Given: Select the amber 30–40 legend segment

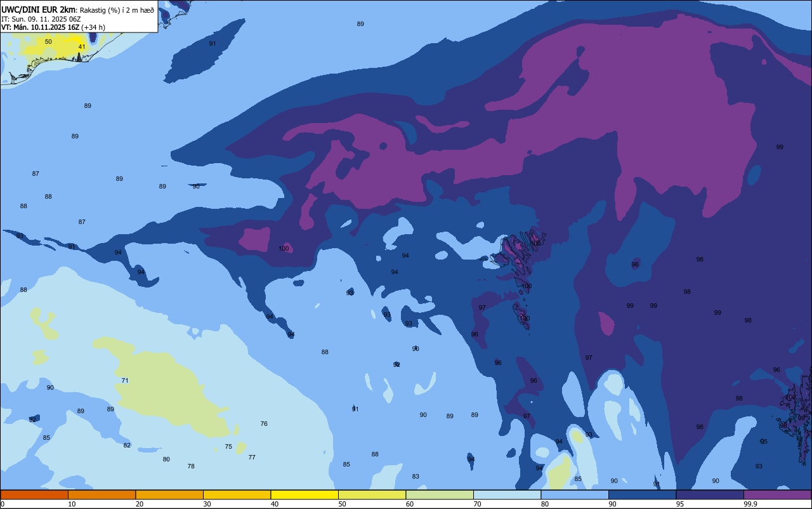Looking at the screenshot, I should (x=237, y=494).
